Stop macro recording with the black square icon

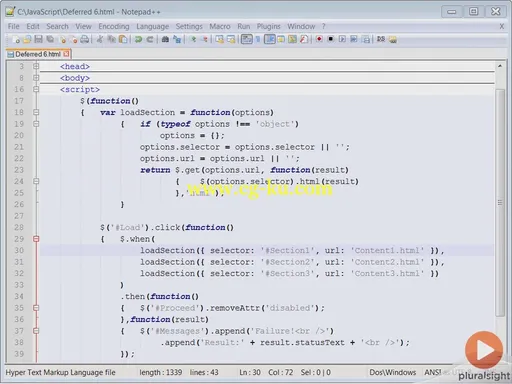coord(330,39)
